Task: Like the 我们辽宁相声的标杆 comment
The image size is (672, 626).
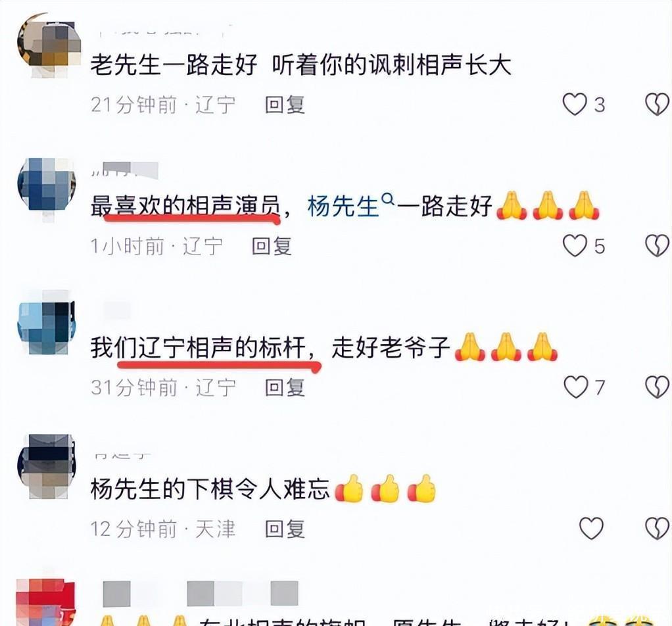Action: [575, 387]
